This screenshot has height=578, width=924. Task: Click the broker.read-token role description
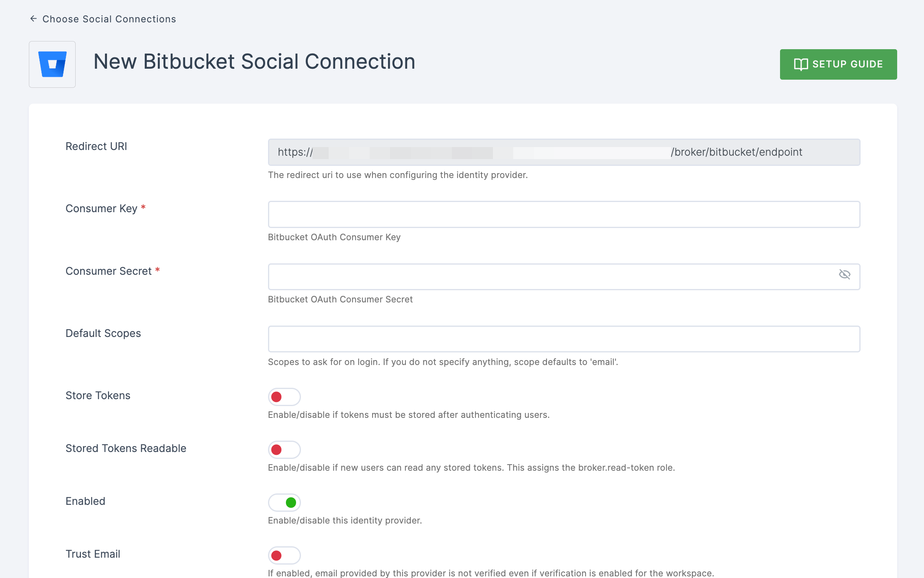click(471, 467)
